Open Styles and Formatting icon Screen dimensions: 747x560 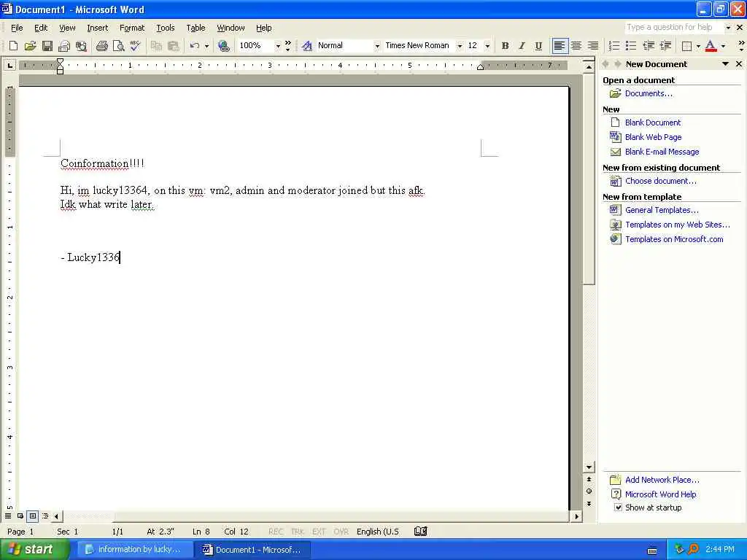(307, 46)
